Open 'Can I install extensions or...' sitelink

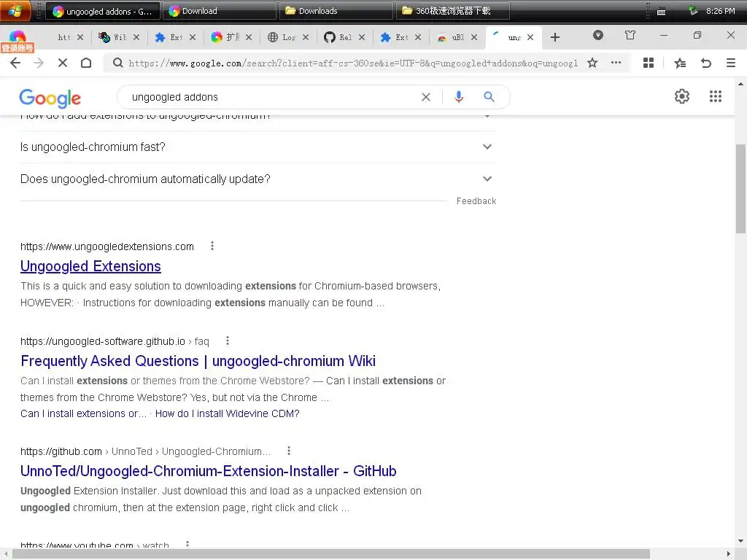pyautogui.click(x=83, y=413)
